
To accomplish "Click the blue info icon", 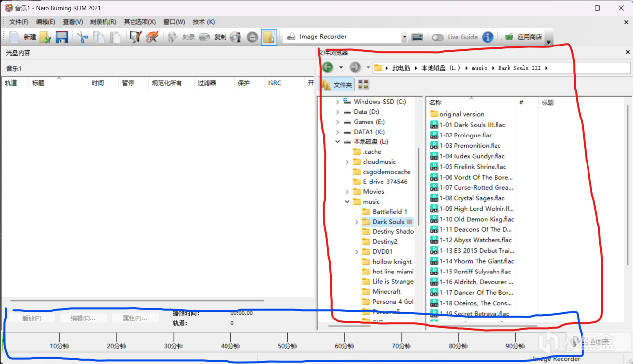I will point(488,37).
